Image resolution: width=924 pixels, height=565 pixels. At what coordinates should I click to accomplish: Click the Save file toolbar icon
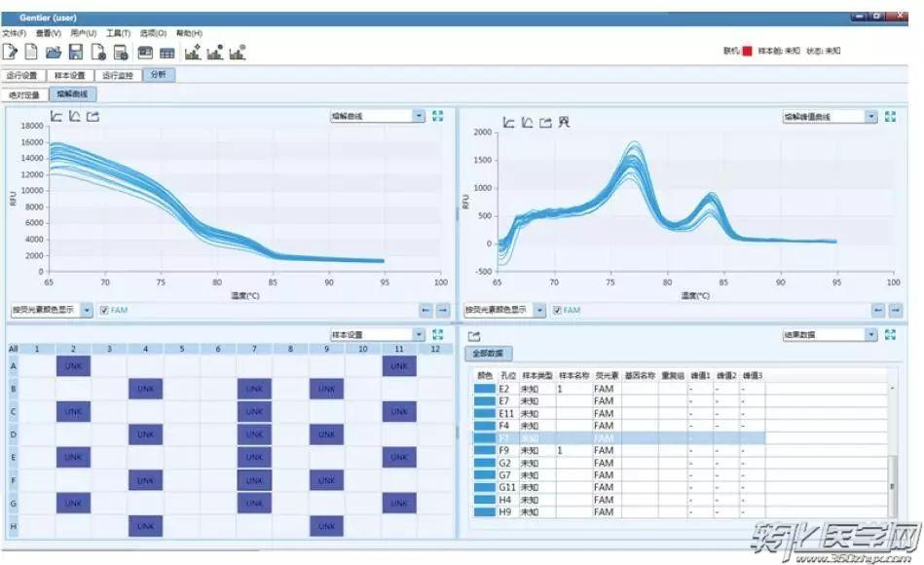coord(75,53)
